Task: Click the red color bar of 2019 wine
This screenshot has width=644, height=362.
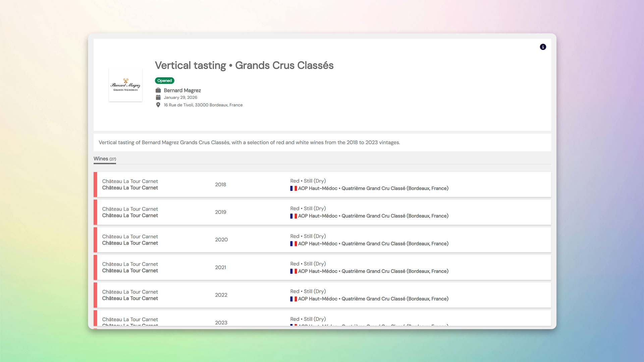Action: pyautogui.click(x=95, y=212)
